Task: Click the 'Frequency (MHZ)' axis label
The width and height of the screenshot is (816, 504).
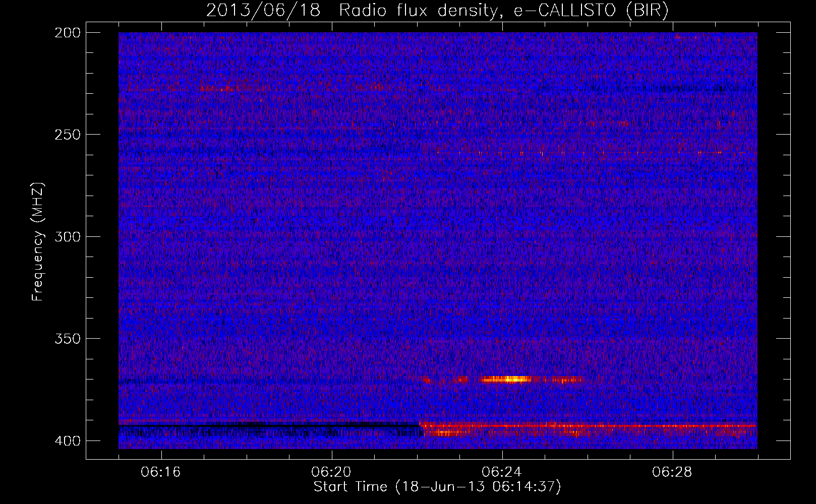Action: click(x=38, y=242)
